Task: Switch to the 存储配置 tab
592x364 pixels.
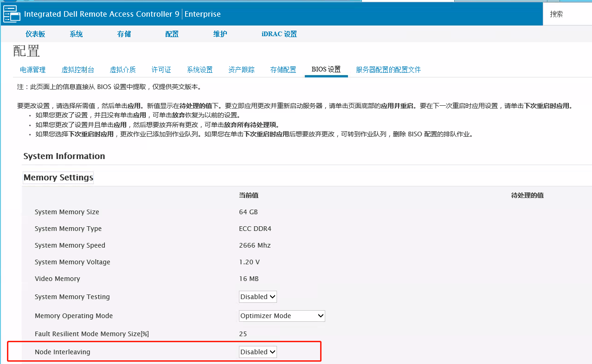Action: (x=283, y=70)
